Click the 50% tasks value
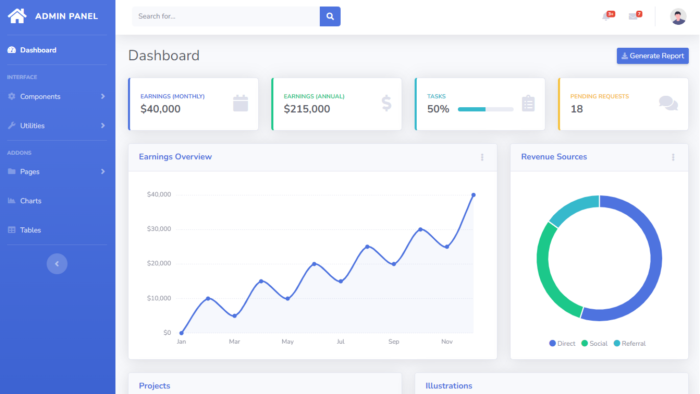The height and width of the screenshot is (394, 700). tap(438, 109)
